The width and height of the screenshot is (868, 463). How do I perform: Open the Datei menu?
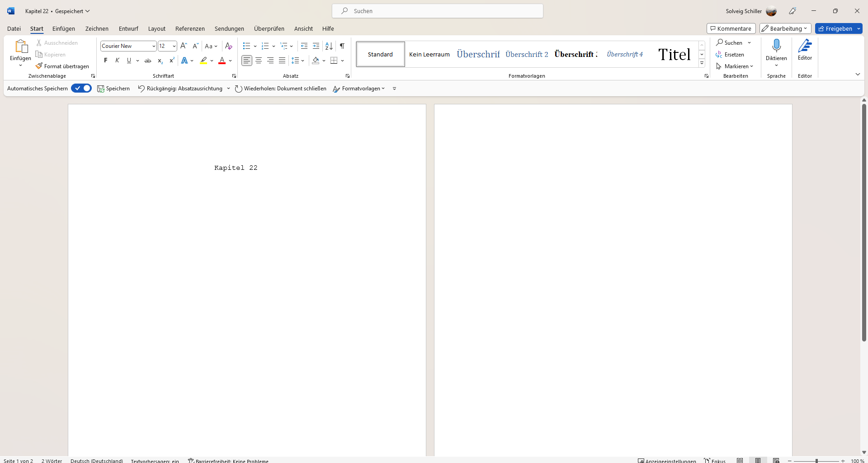(14, 28)
